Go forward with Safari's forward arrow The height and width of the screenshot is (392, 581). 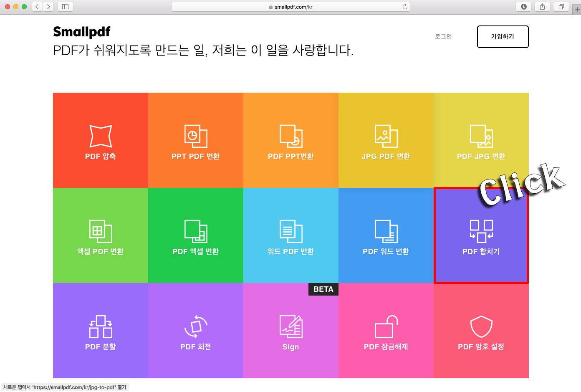point(48,7)
